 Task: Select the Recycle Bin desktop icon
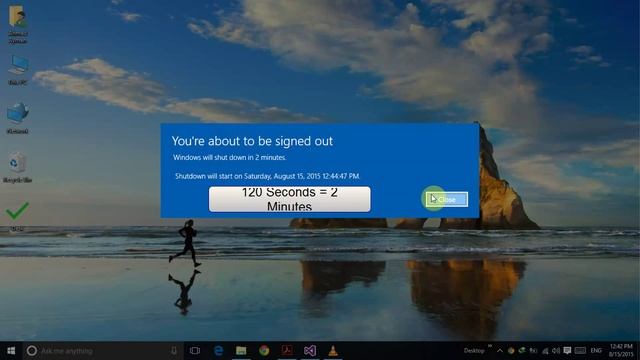tap(18, 168)
